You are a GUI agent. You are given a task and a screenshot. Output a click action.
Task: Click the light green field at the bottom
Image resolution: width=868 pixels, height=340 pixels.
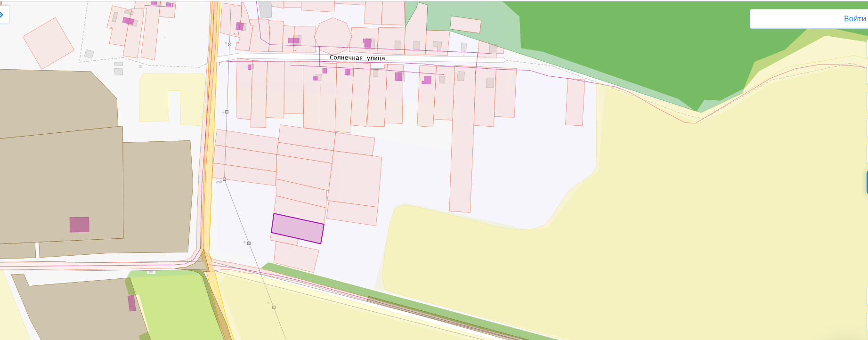[174, 306]
